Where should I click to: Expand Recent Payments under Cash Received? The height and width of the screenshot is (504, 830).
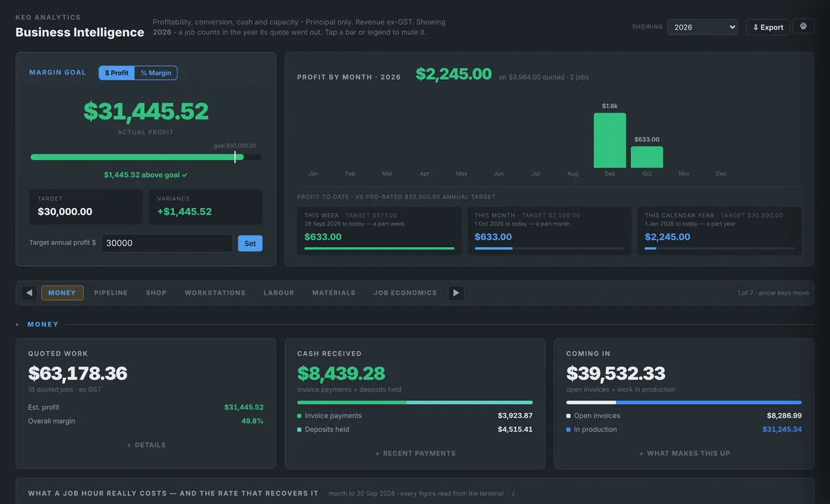[415, 453]
